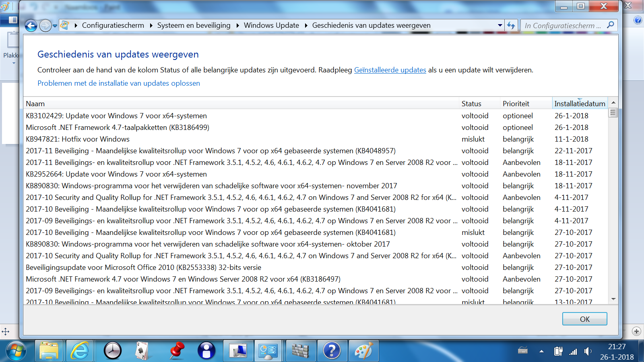This screenshot has width=644, height=362.
Task: Click the Control Panel icon in address bar
Action: click(64, 25)
